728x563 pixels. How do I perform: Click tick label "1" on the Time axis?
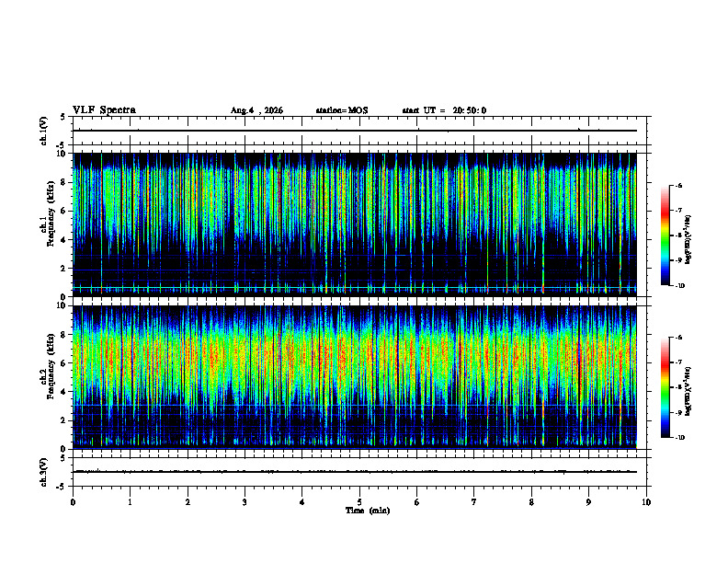pos(130,502)
